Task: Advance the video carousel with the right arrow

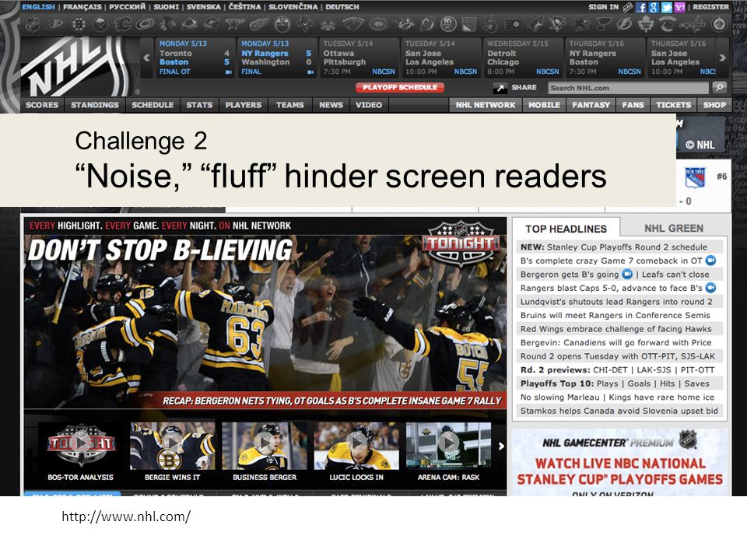Action: (x=500, y=446)
